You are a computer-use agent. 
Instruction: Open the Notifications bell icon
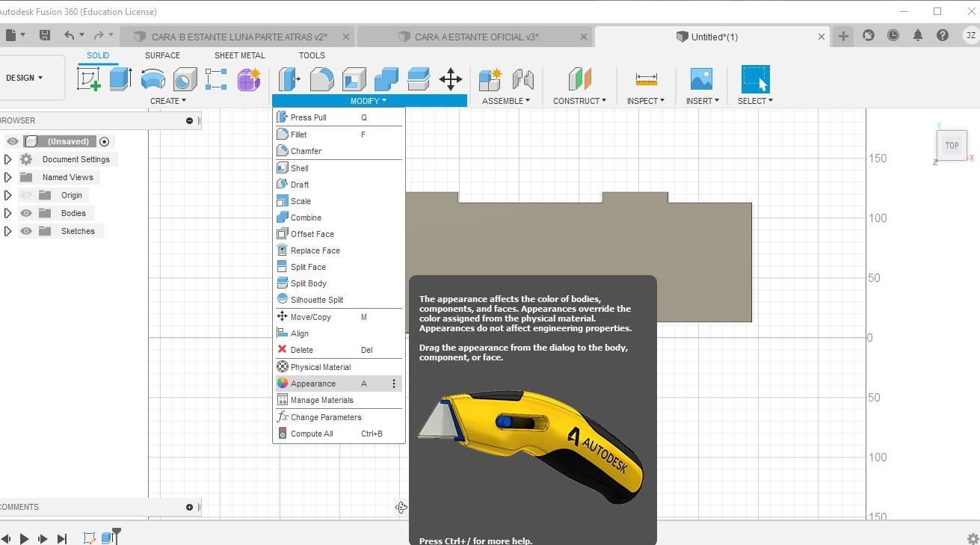[x=918, y=35]
